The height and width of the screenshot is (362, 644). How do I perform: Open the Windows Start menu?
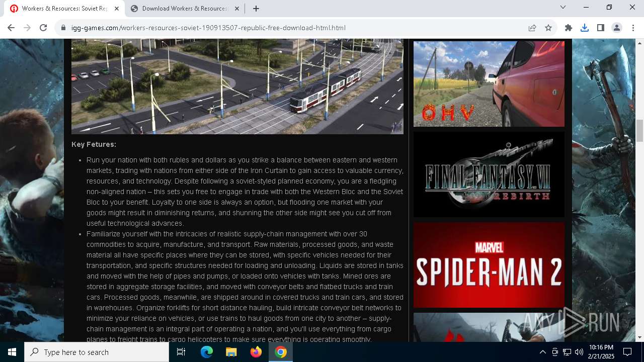tap(12, 352)
